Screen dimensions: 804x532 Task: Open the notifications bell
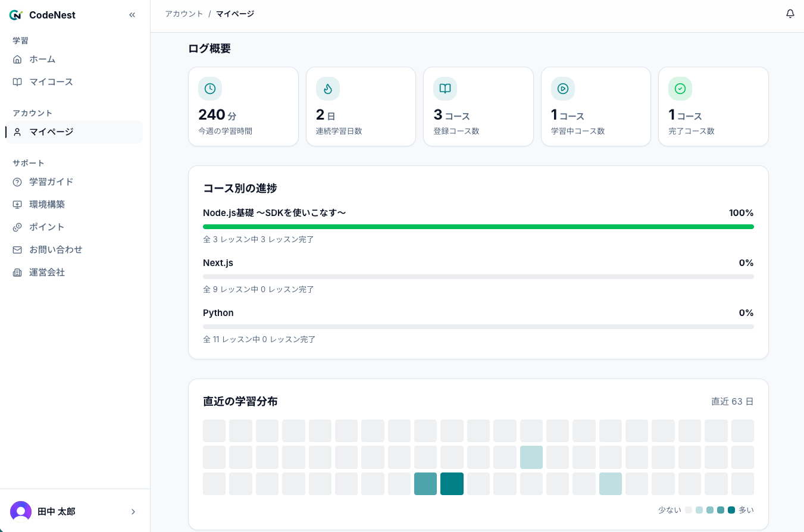(x=790, y=14)
